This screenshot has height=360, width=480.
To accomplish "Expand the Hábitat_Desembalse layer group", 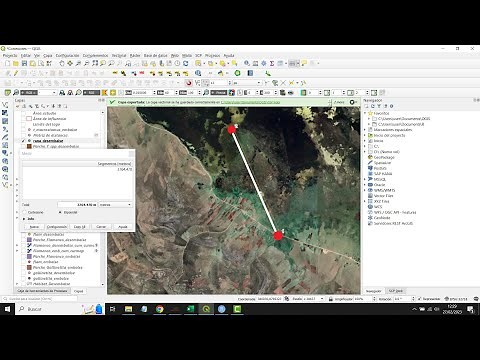I will coord(17,284).
